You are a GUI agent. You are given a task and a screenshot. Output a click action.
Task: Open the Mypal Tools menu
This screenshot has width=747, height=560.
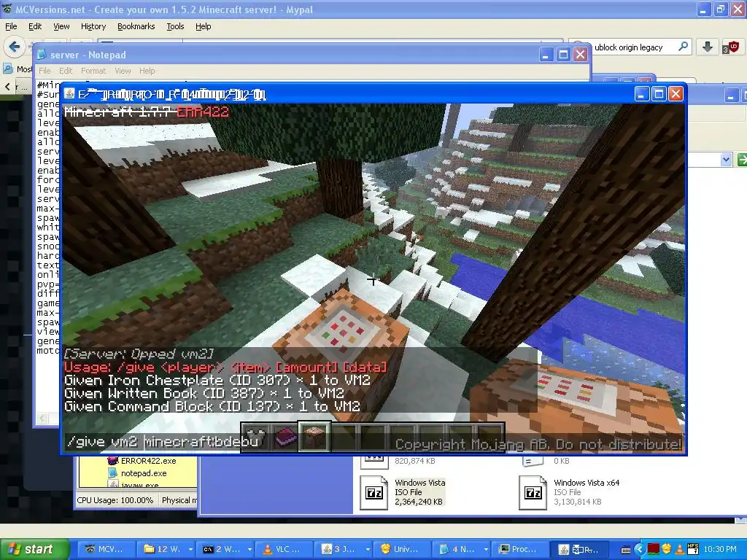pyautogui.click(x=175, y=26)
